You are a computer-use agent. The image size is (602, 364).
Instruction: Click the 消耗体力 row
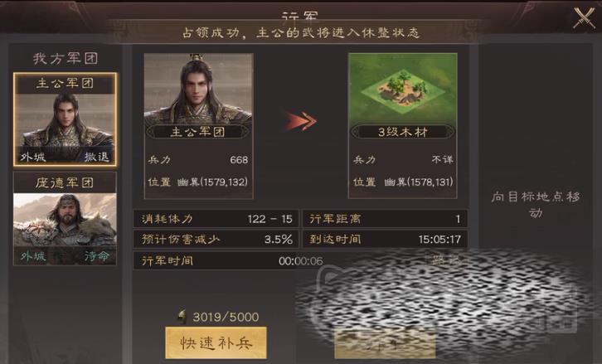coord(216,219)
